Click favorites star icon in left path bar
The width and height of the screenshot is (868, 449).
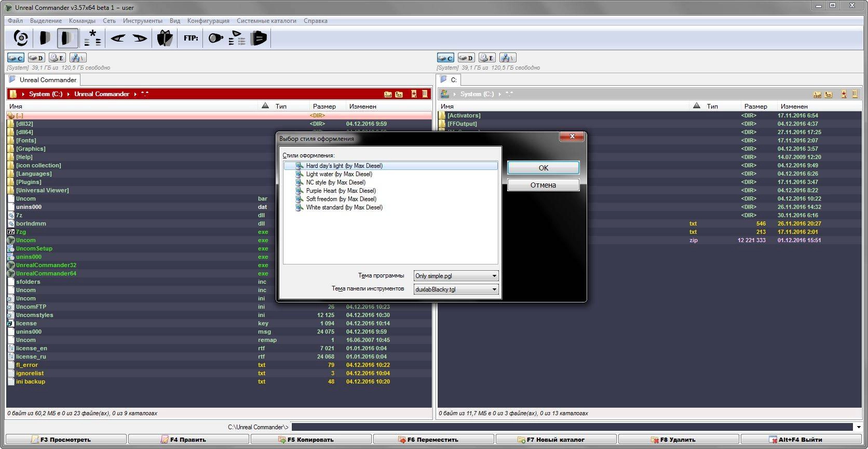click(414, 94)
